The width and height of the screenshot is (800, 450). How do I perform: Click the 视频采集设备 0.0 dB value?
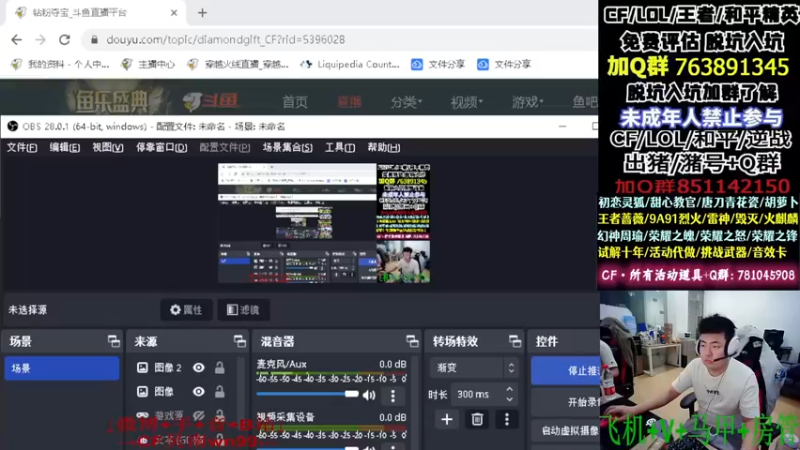pyautogui.click(x=392, y=417)
